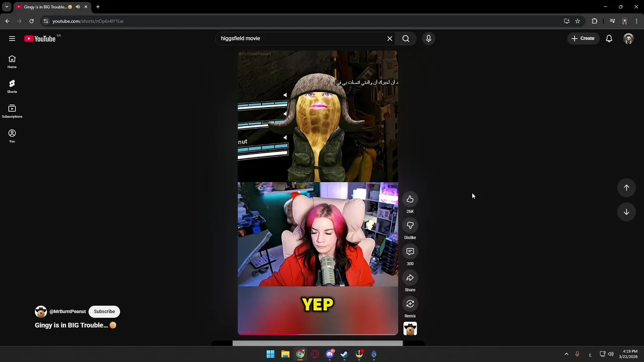Open comments on this Short
The width and height of the screenshot is (644, 362).
pyautogui.click(x=410, y=251)
